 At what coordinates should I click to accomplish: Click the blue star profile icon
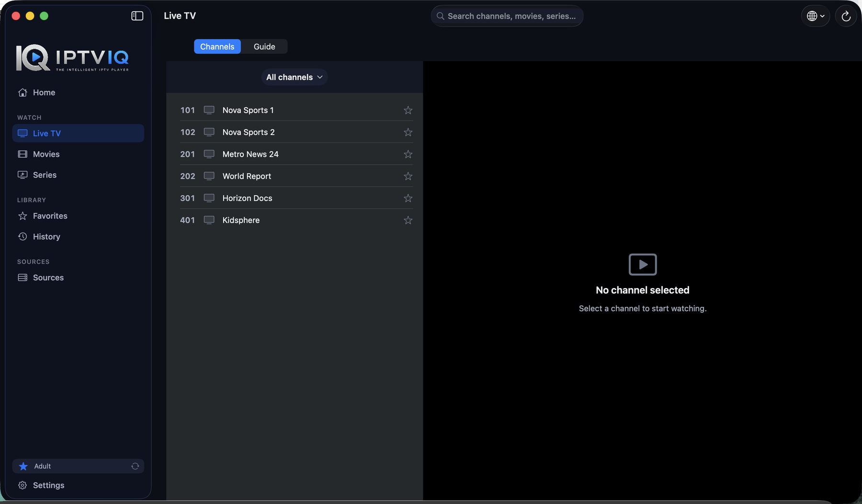pyautogui.click(x=23, y=466)
